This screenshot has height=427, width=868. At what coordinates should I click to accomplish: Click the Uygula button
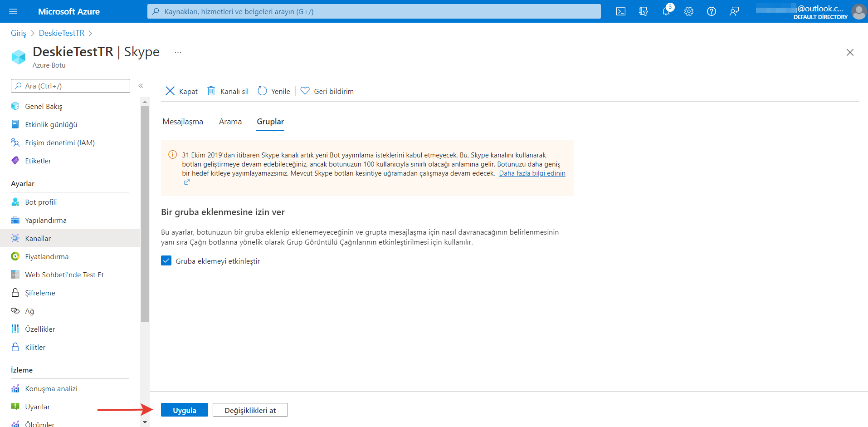[x=185, y=410]
